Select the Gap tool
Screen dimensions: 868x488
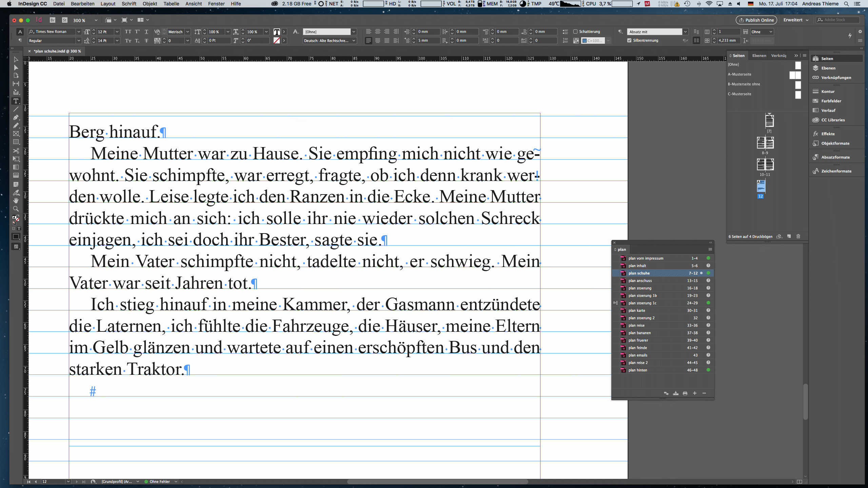click(x=16, y=84)
